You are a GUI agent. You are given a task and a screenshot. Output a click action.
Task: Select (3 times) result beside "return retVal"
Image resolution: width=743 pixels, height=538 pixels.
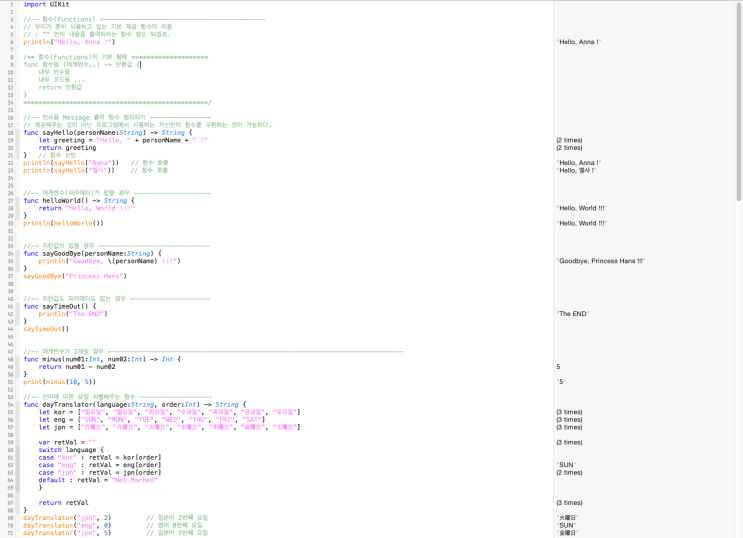coord(570,503)
